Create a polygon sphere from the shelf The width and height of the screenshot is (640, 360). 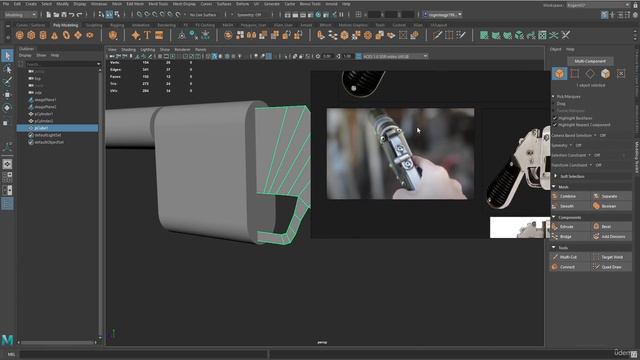[x=19, y=36]
